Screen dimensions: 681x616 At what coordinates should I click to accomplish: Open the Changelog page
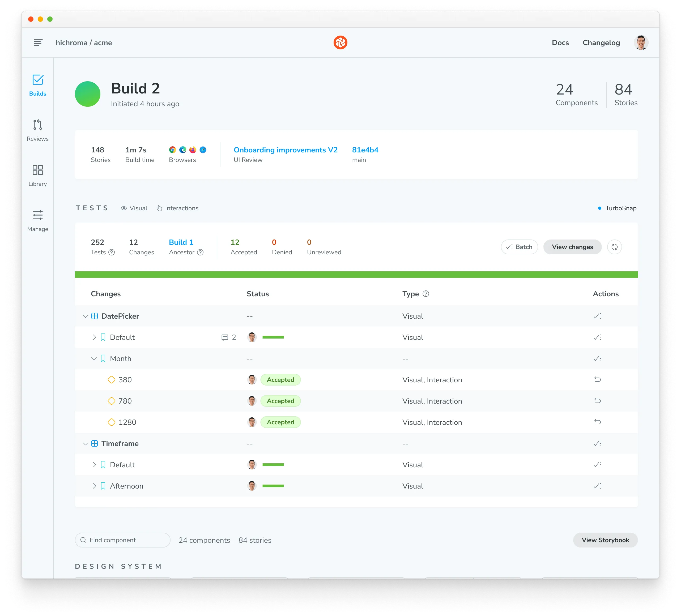(601, 42)
